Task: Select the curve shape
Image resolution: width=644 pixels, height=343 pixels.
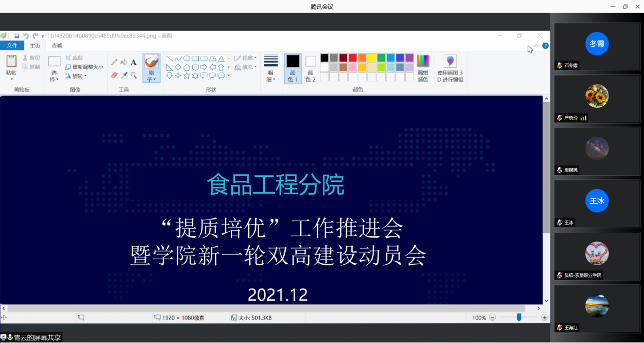Action: [x=178, y=58]
